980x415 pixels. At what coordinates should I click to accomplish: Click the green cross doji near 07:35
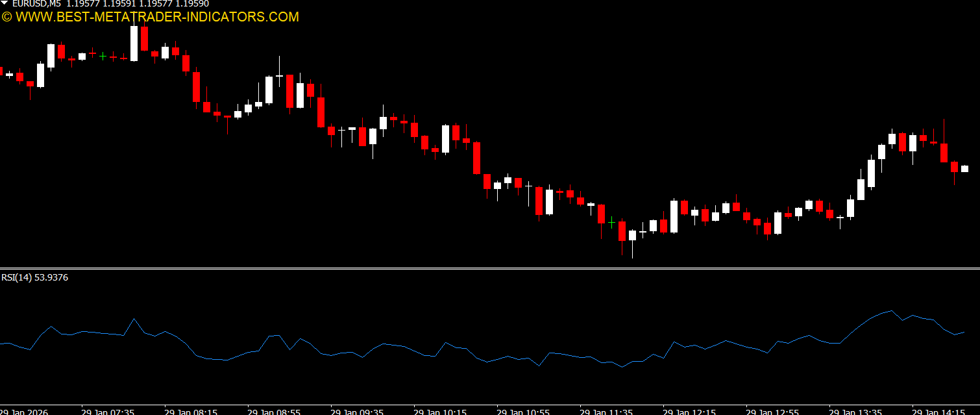pos(103,57)
